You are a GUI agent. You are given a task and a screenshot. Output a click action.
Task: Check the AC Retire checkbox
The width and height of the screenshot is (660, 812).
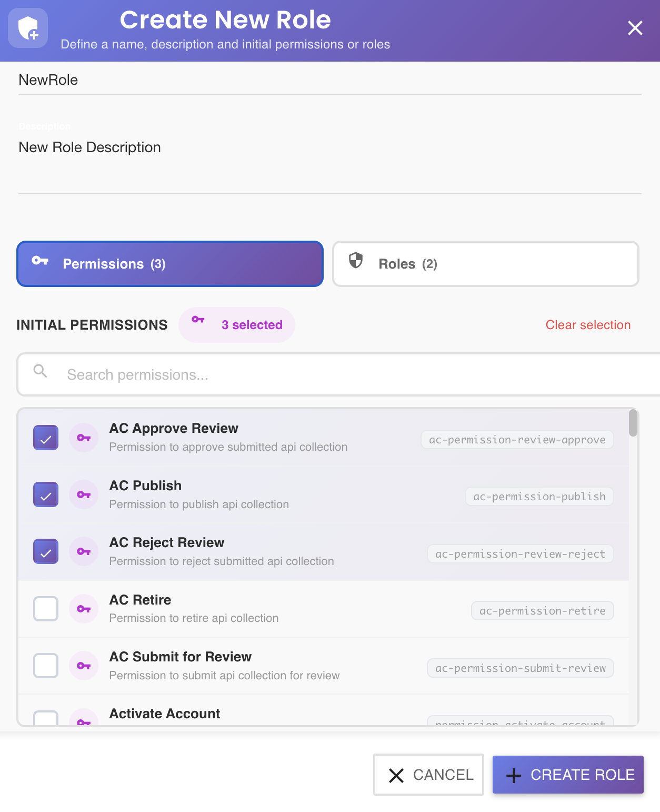coord(46,609)
